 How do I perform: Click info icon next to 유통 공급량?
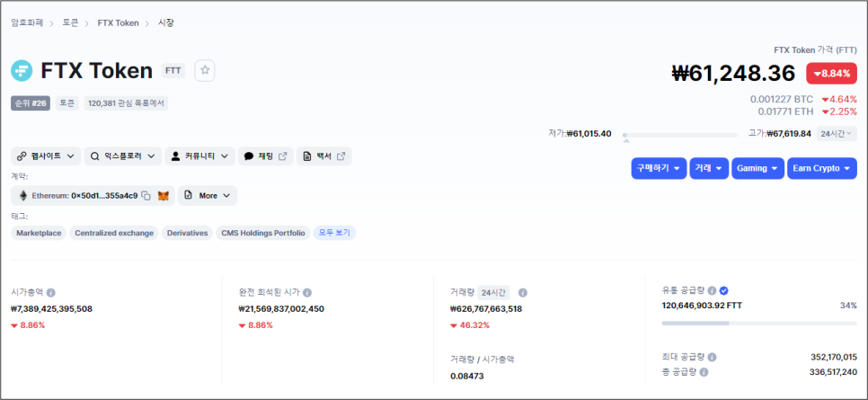pyautogui.click(x=712, y=290)
